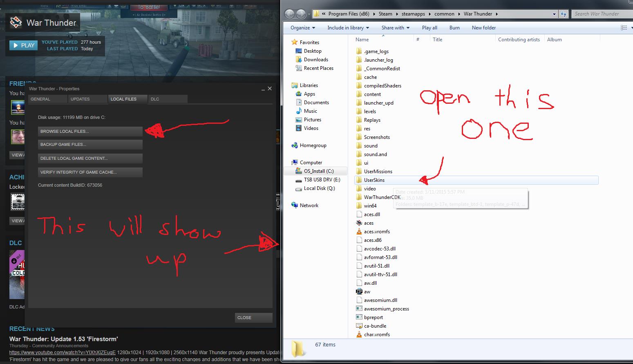Select the aces.vromfs VLC cone icon
This screenshot has height=364, width=633.
pyautogui.click(x=359, y=232)
